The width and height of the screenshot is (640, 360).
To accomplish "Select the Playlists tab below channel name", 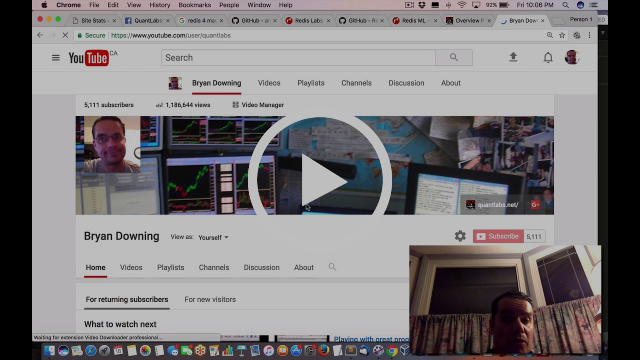I will 171,267.
